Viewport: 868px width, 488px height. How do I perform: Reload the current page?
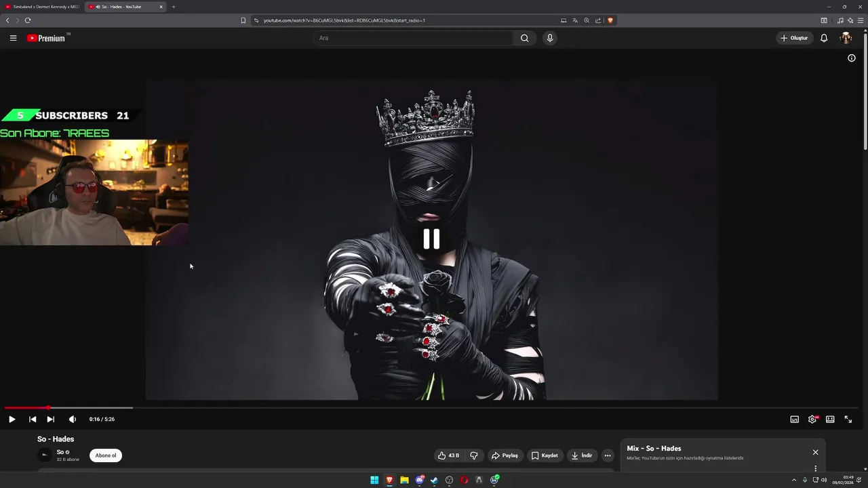tap(28, 20)
